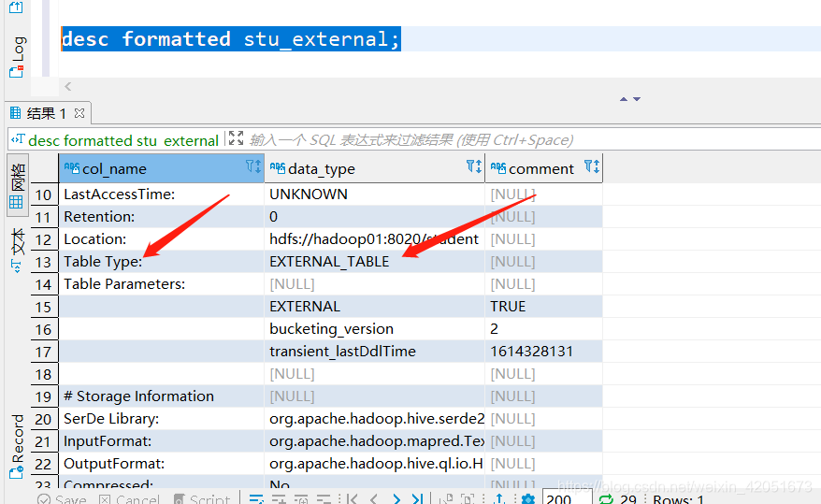Click the Cancel button in results toolbar

[129, 499]
